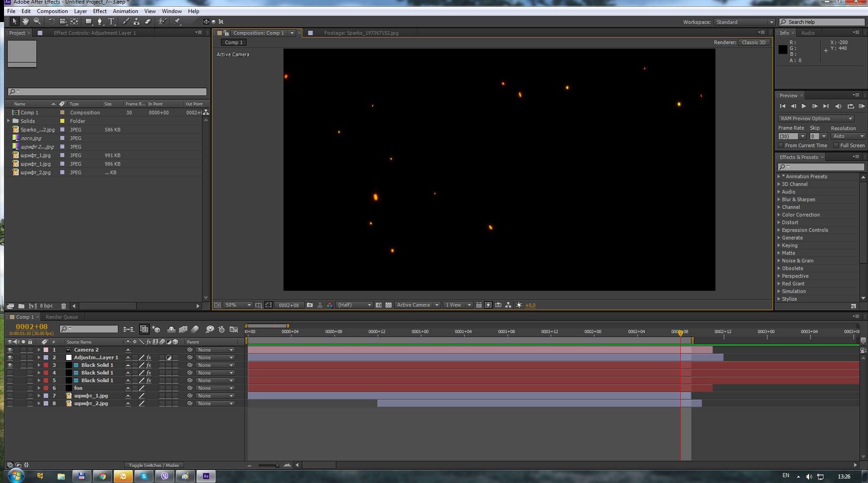This screenshot has width=868, height=483.
Task: Toggle Draft 3D in timeline
Action: point(156,329)
